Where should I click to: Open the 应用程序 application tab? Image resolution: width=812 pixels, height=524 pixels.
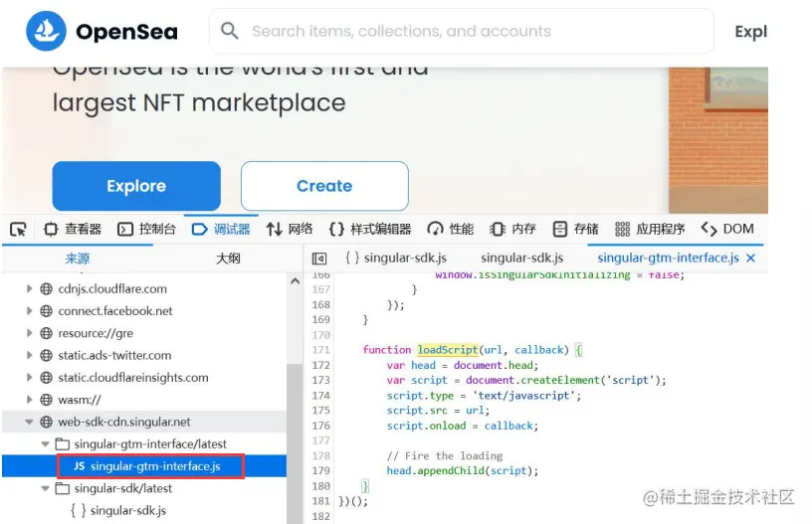point(650,229)
